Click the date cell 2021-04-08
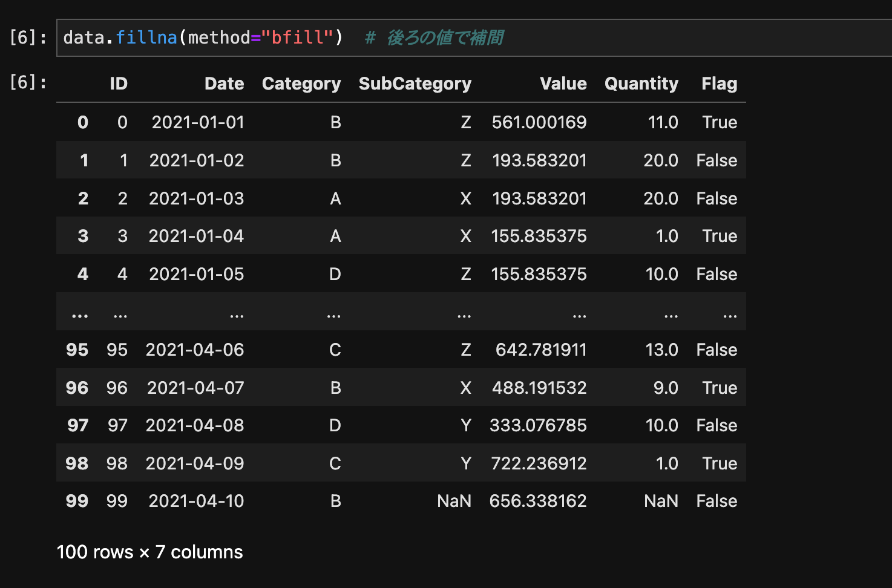 (x=195, y=425)
